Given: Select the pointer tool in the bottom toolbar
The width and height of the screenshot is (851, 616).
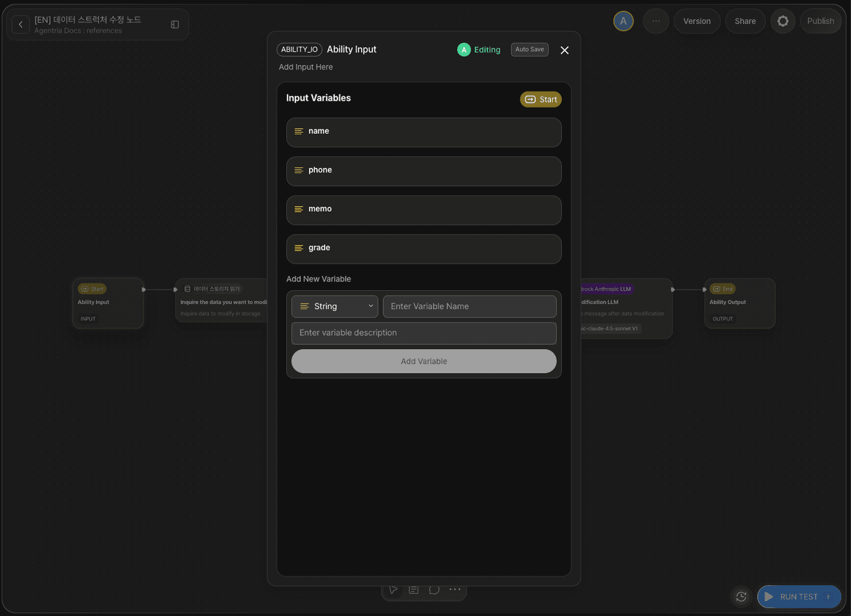Looking at the screenshot, I should tap(393, 590).
